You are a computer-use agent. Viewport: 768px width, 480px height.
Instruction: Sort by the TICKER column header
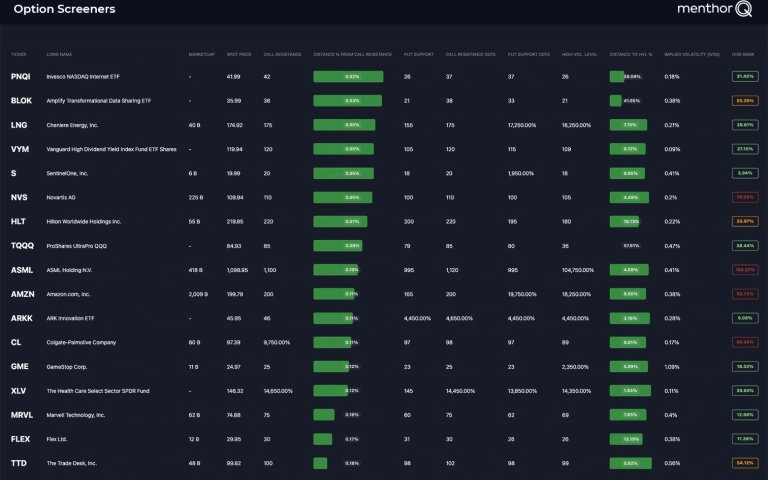click(x=19, y=54)
